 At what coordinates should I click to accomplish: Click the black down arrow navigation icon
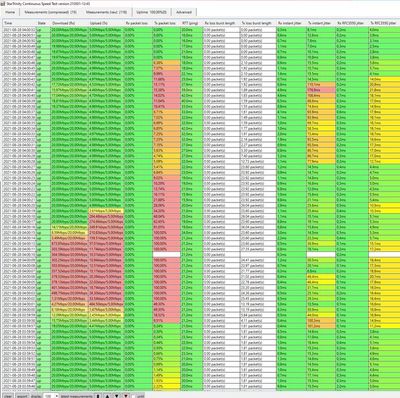[117, 396]
